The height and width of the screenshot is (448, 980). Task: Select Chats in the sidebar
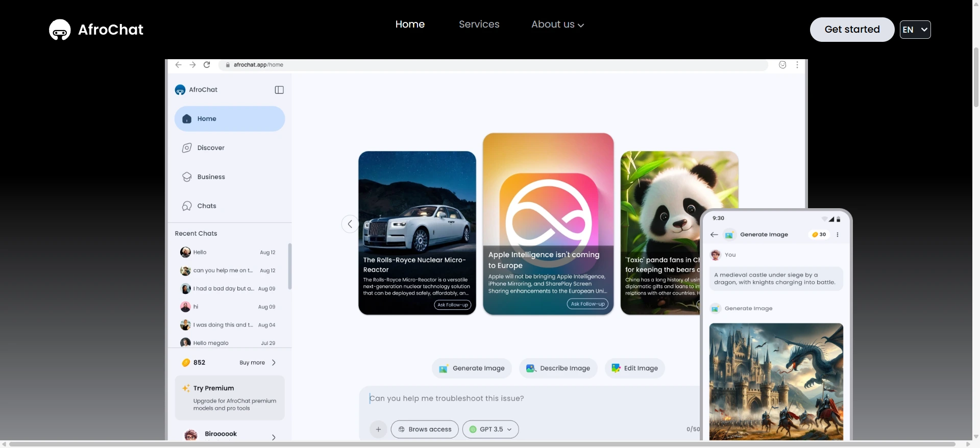230,206
